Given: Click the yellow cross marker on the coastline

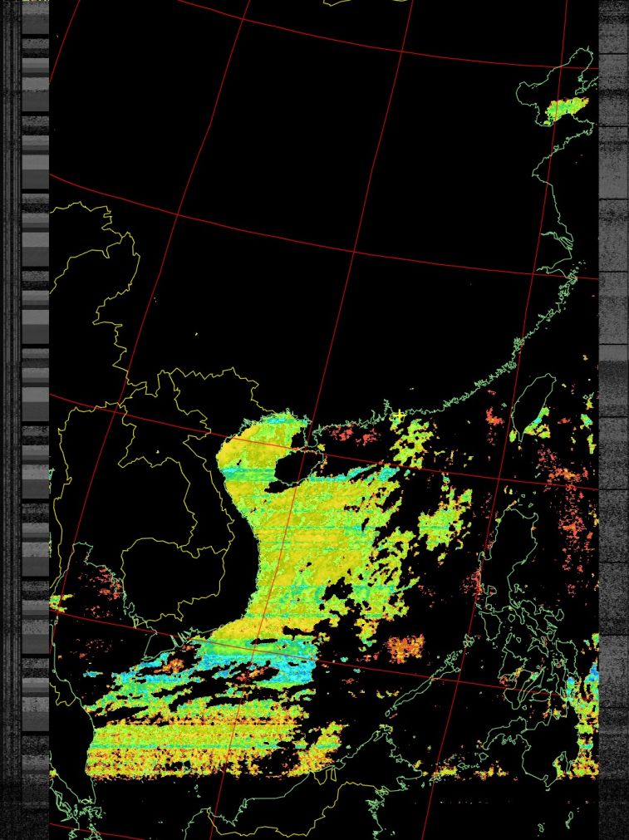Looking at the screenshot, I should (399, 415).
